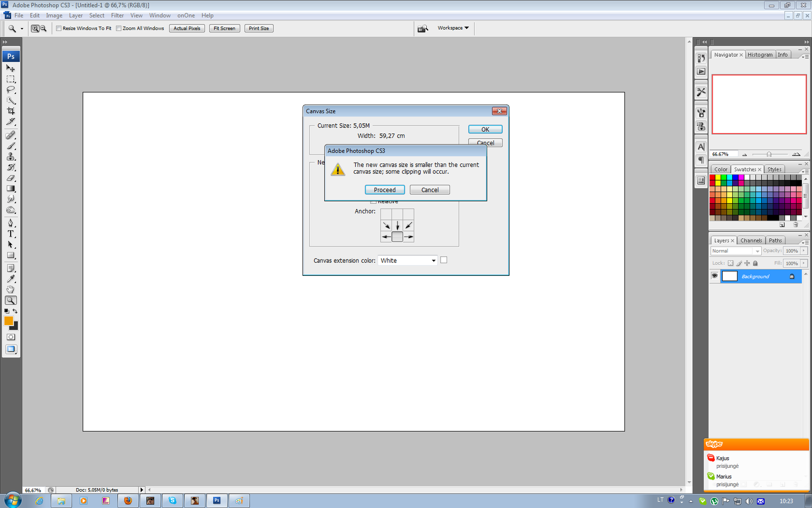Toggle visibility eye of Background layer
The height and width of the screenshot is (508, 812).
(715, 276)
